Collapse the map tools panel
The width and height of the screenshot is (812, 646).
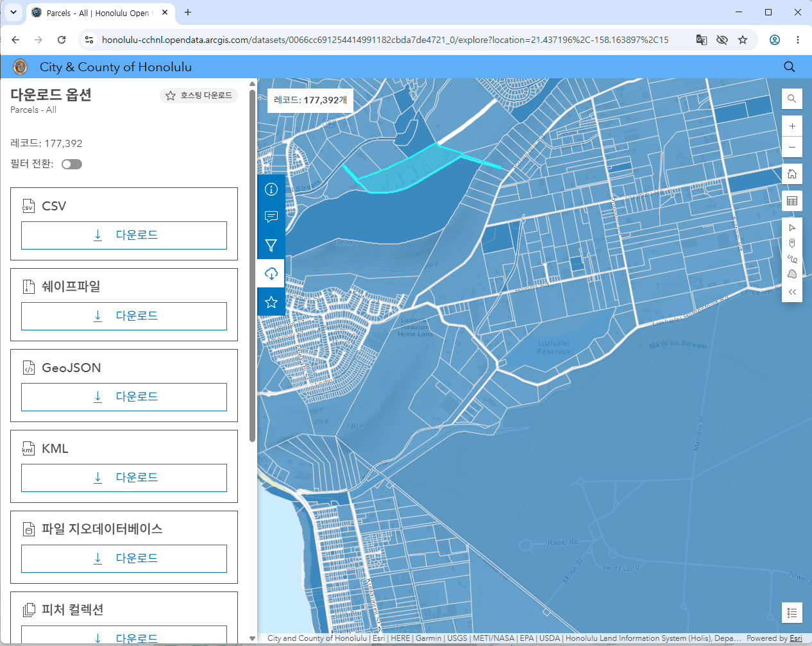(x=792, y=291)
